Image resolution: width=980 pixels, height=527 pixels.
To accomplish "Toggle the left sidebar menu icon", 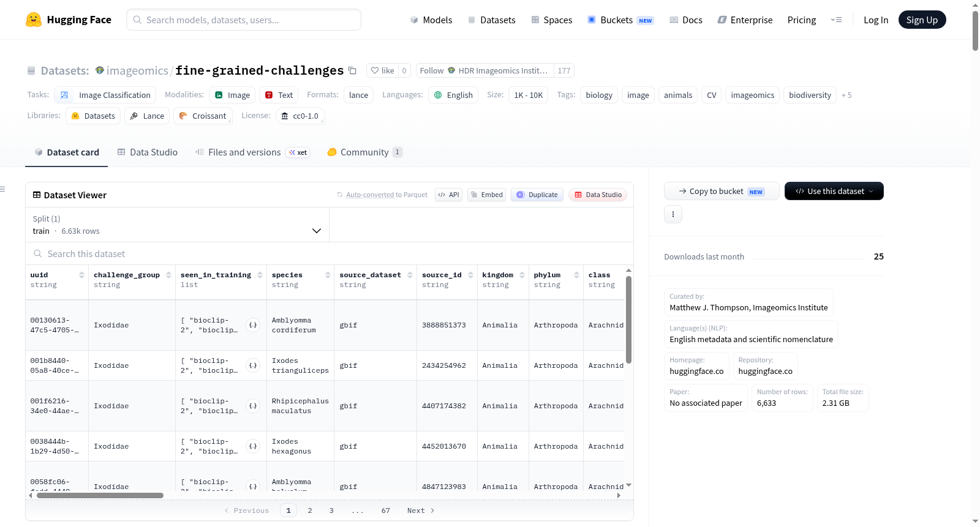I will pos(2,189).
